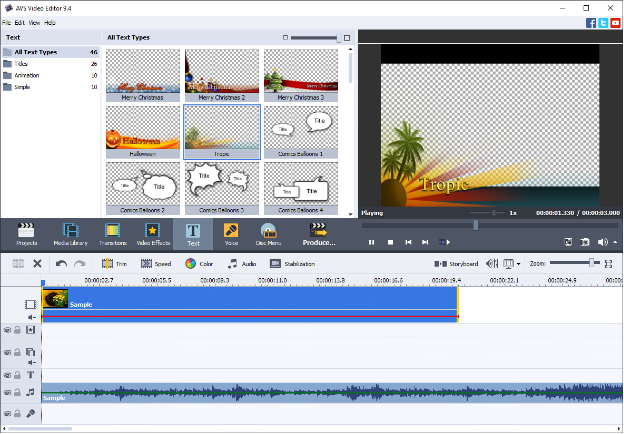
Task: Click the Stabilization tool
Action: [293, 264]
